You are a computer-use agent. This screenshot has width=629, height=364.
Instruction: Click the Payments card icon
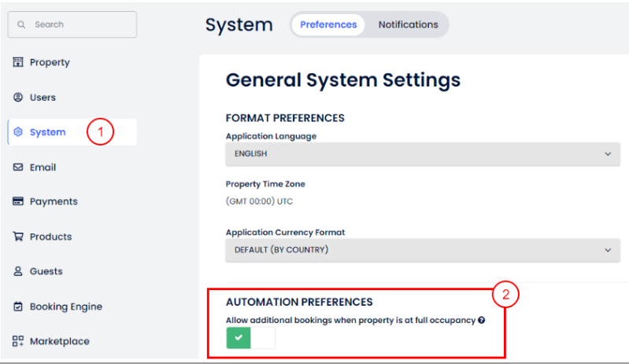pyautogui.click(x=18, y=201)
